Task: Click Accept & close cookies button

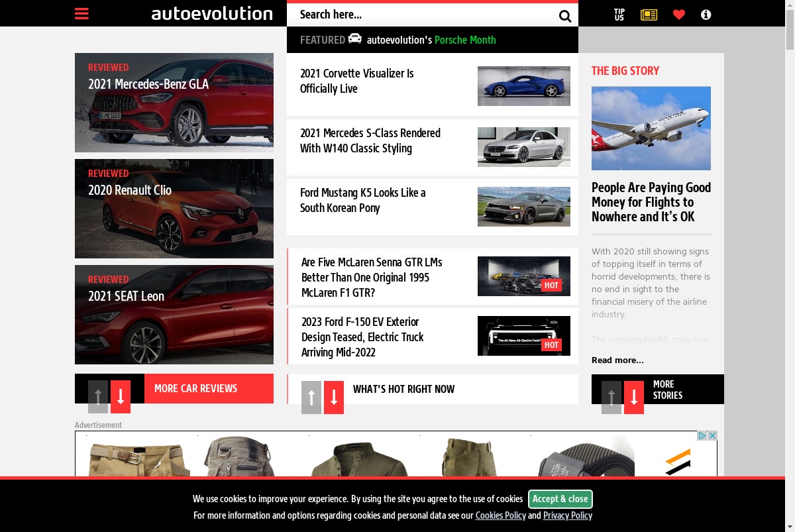Action: coord(560,499)
